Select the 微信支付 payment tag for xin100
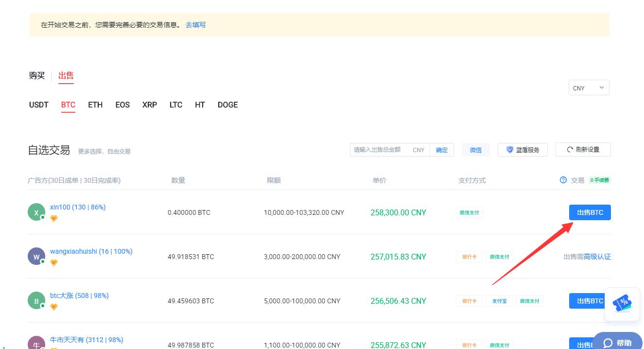Viewport: 644px width, 349px height. click(469, 212)
